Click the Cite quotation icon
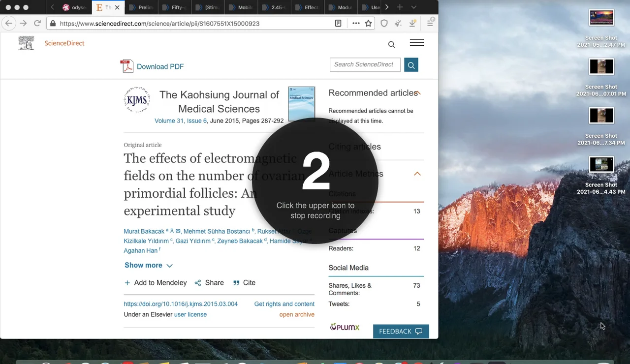 click(x=236, y=283)
